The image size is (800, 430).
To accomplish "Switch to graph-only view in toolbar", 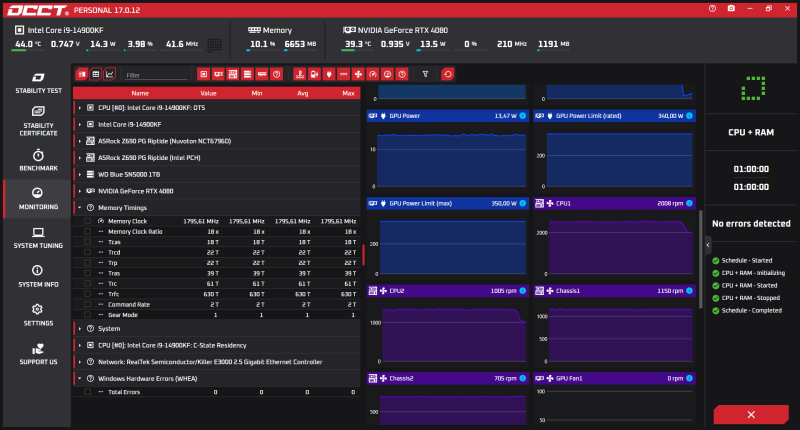I will pyautogui.click(x=110, y=74).
